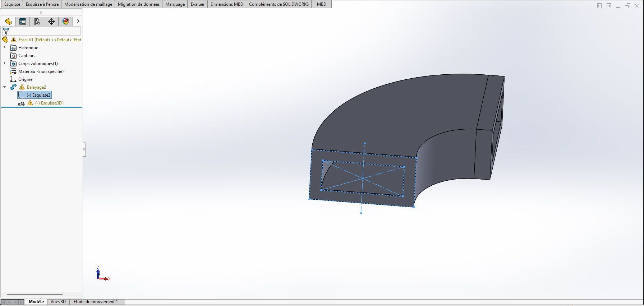
Task: Select the Balayage2 sweep feature icon
Action: point(13,87)
